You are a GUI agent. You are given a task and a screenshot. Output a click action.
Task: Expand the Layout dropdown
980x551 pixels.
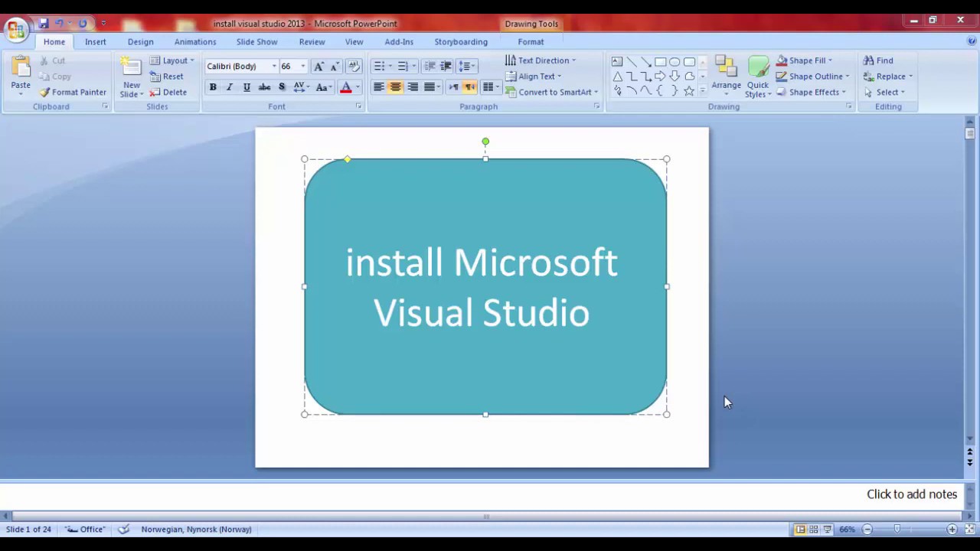coord(172,60)
